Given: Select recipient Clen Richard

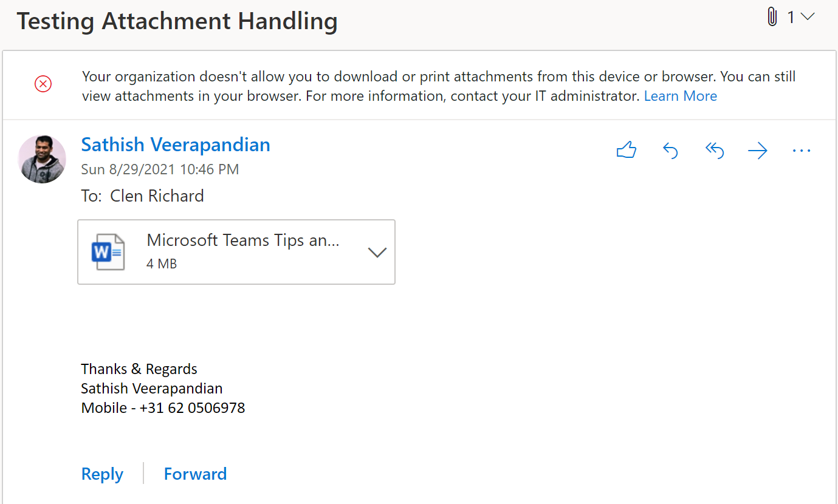Looking at the screenshot, I should [x=157, y=196].
